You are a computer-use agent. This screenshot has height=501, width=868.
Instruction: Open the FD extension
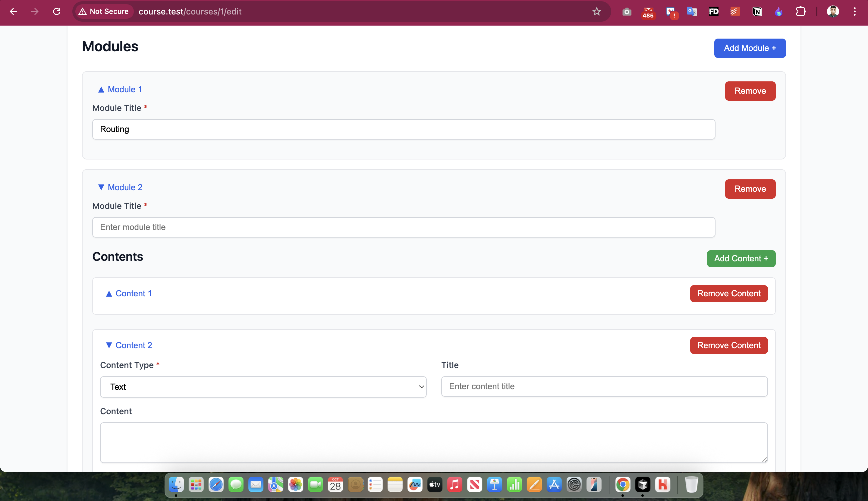coord(714,11)
